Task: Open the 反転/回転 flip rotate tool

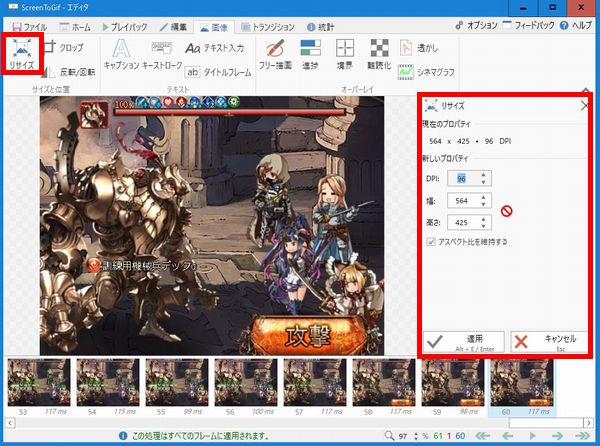Action: 69,72
